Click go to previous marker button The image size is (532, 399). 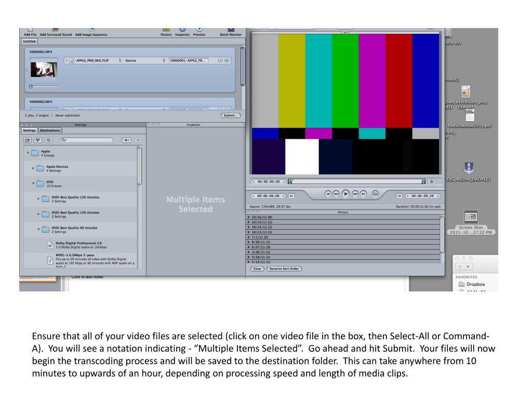[327, 194]
